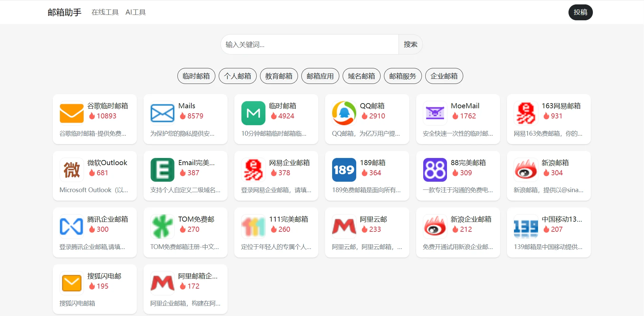This screenshot has height=316, width=644.
Task: Select the 189邮箱 blue logo
Action: tap(344, 170)
